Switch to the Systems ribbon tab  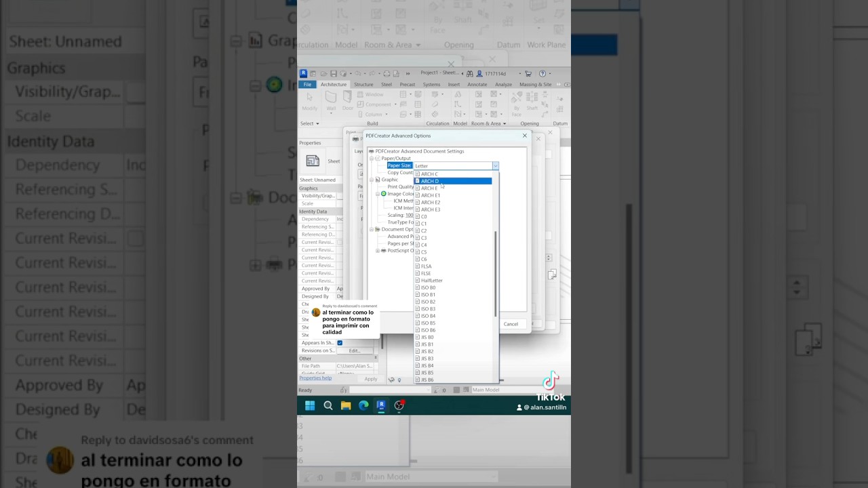(x=431, y=85)
